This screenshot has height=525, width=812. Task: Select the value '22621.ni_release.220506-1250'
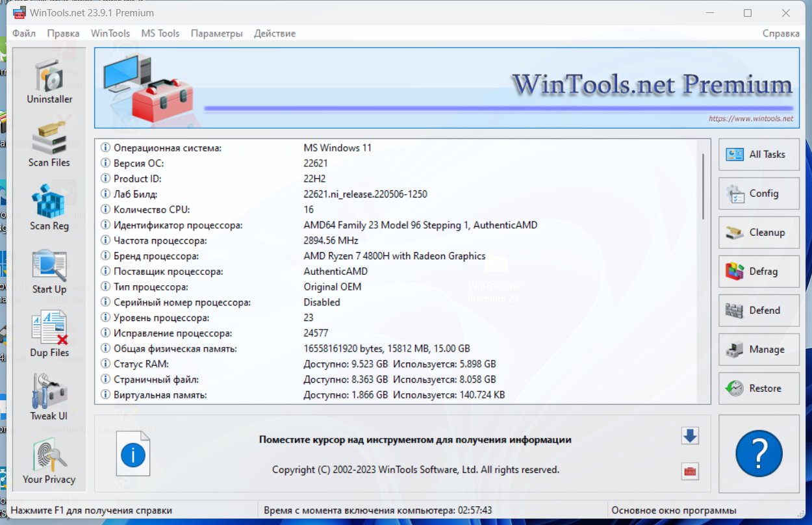click(x=366, y=194)
